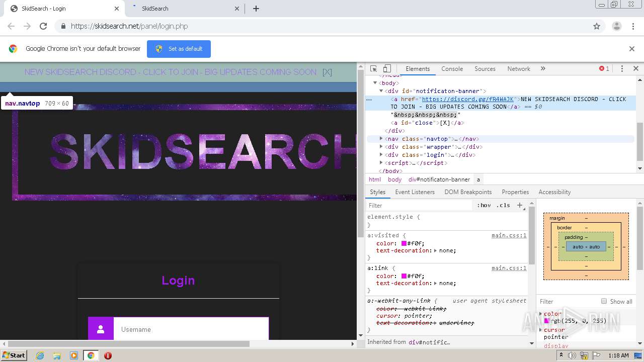Click the address bar URL
644x362 pixels.
tap(129, 26)
